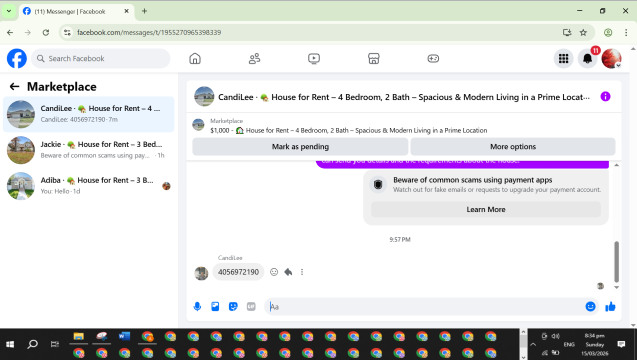Open CandiLee conversation in list

click(89, 114)
